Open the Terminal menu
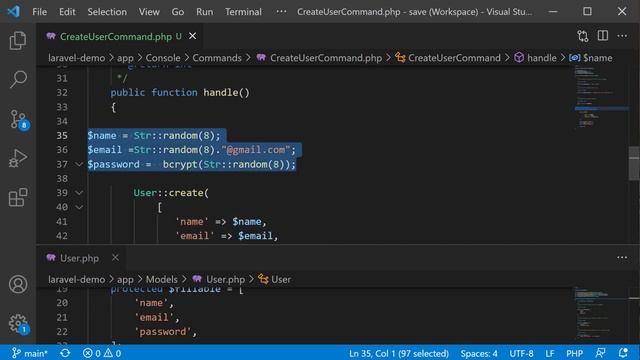The width and height of the screenshot is (640, 360). [x=243, y=12]
